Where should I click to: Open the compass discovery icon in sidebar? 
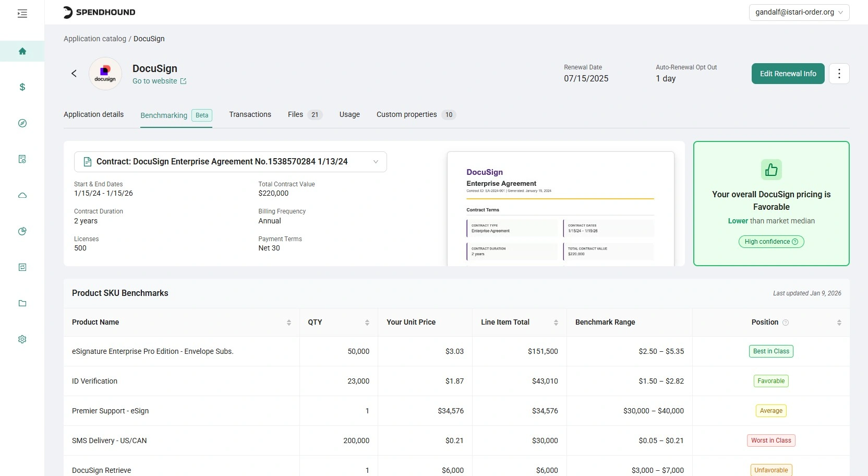click(x=22, y=123)
